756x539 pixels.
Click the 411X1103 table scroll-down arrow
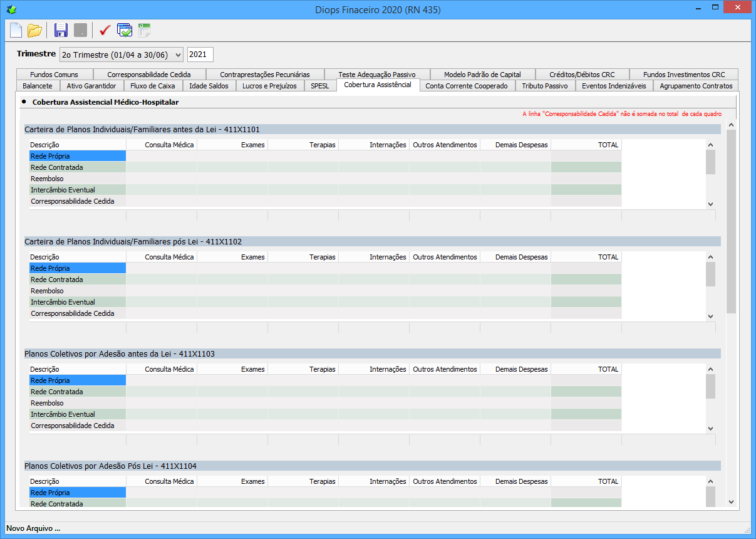point(710,429)
